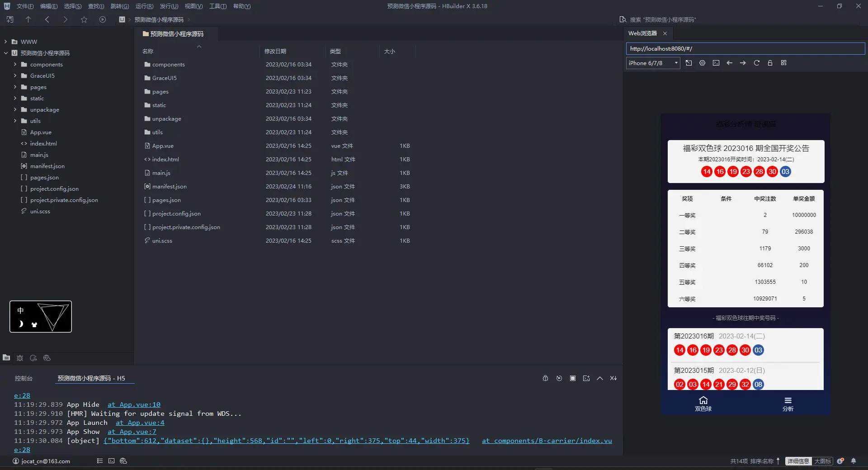The width and height of the screenshot is (868, 470).
Task: Expand the GraceUI5 folder in sidebar
Action: [x=15, y=75]
